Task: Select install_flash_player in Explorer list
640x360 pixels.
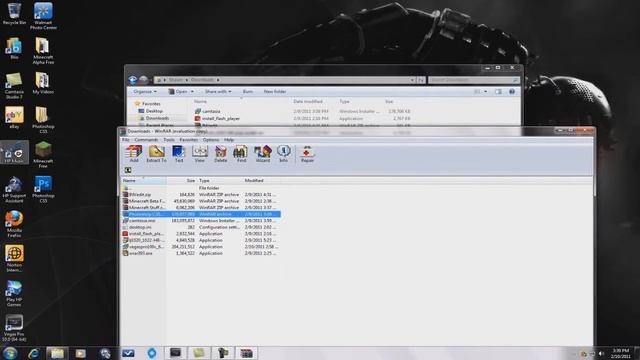Action: coord(218,118)
